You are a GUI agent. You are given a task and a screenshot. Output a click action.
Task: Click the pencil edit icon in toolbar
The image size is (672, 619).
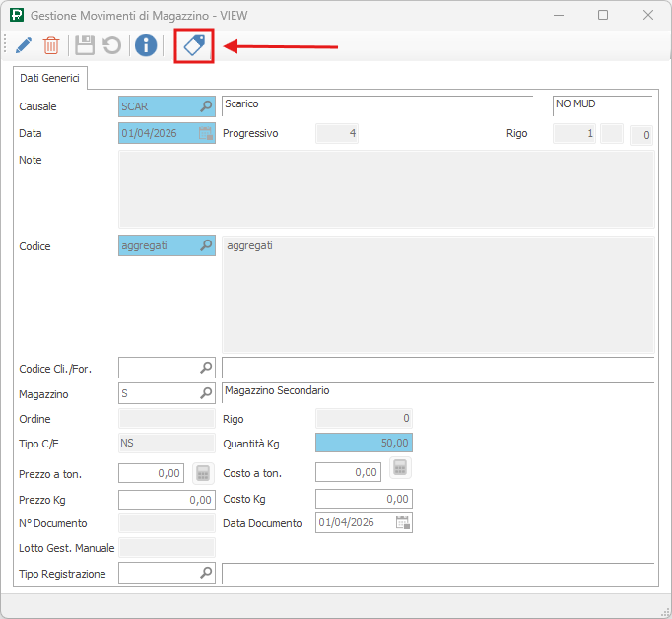(x=24, y=45)
